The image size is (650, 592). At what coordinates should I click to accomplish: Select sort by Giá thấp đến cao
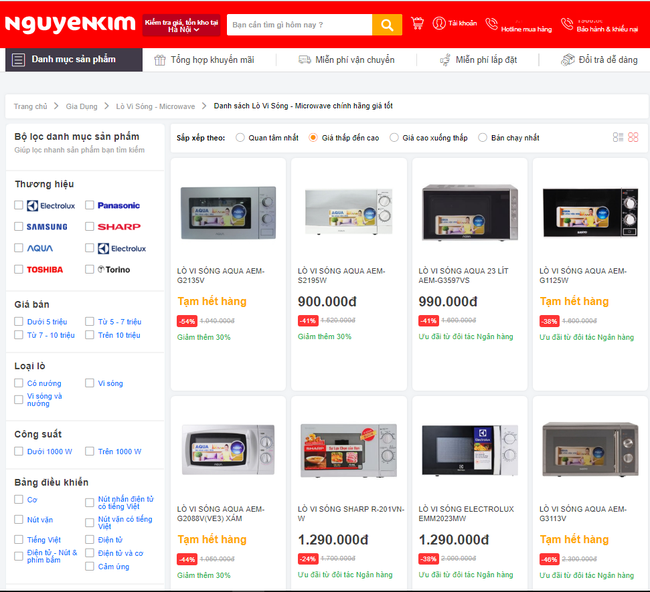[313, 138]
